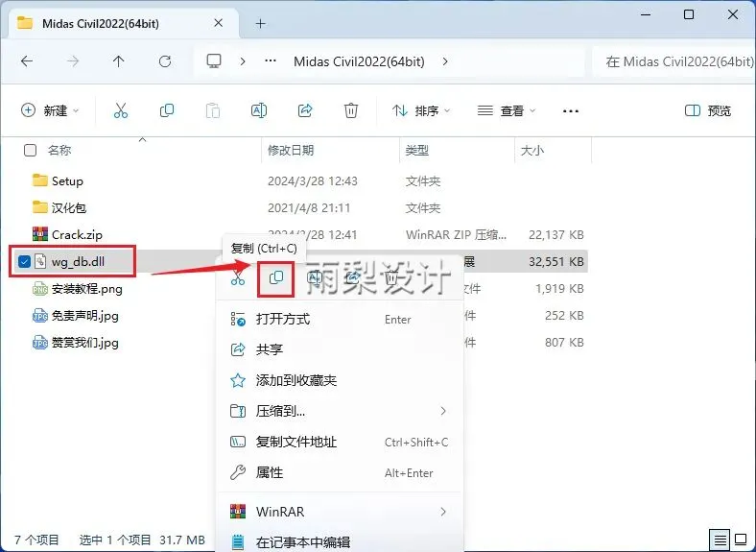Toggle the 预览 preview pane
Screen dimensions: 756x552
[708, 111]
